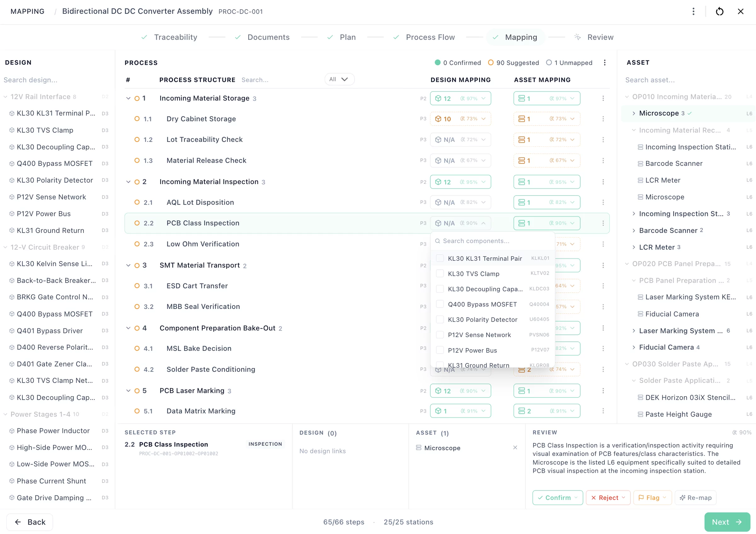
Task: Open row menu for Data Matrix Marking
Action: 603,411
